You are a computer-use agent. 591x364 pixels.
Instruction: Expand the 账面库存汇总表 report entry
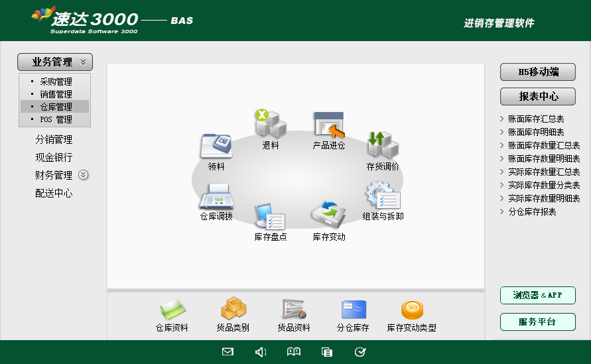coord(535,119)
